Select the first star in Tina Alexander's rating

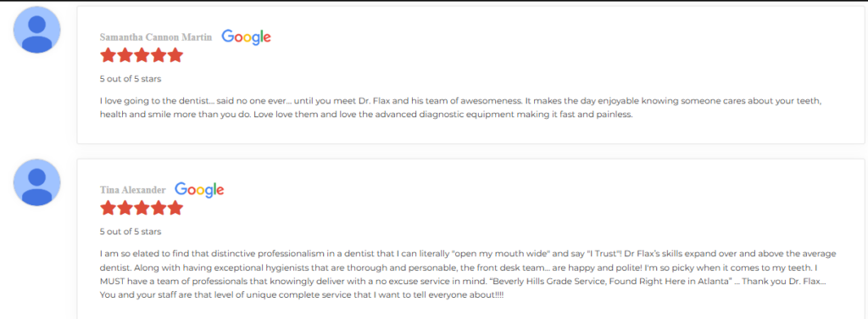pos(108,208)
